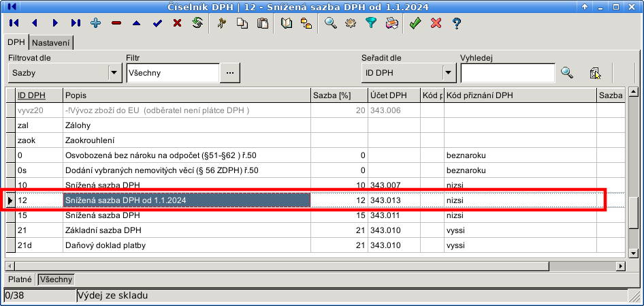The image size is (644, 306).
Task: Jump to the last record
Action: click(x=75, y=23)
